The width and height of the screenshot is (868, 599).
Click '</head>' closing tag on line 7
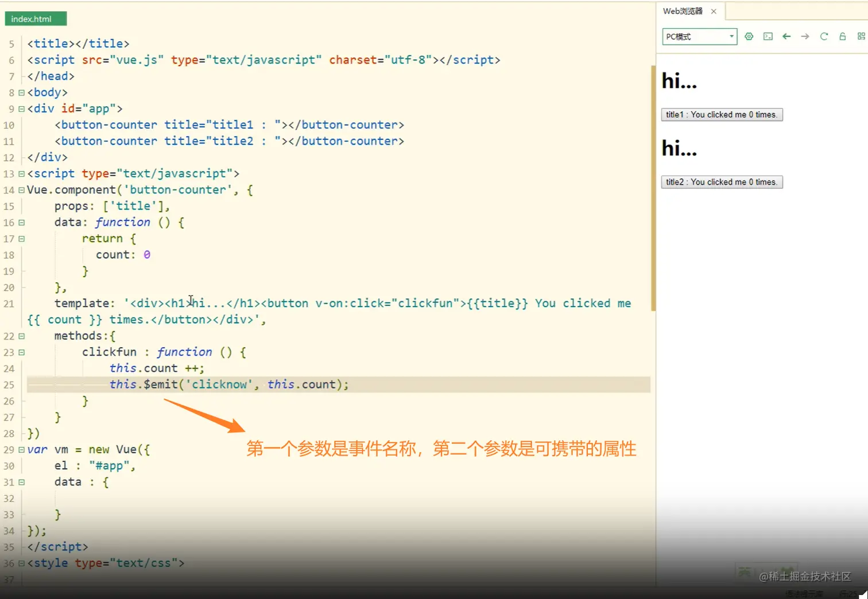pos(51,76)
